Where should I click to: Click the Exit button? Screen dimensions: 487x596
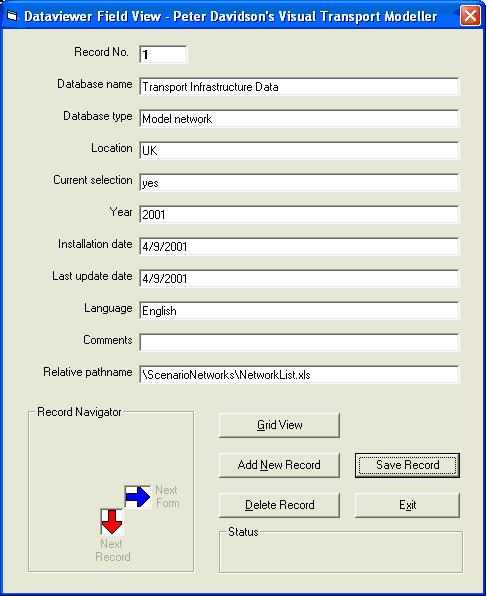point(407,505)
